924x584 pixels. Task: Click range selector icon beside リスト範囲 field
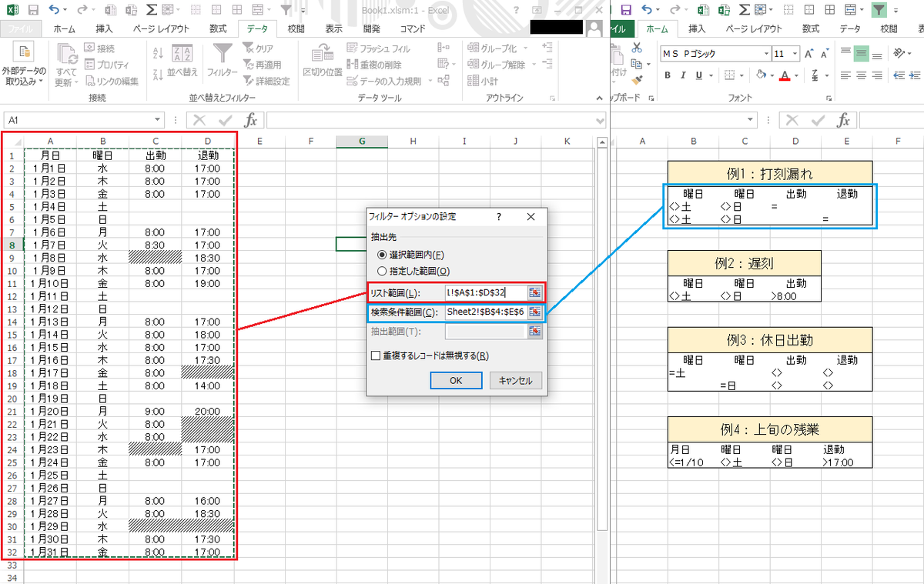pyautogui.click(x=535, y=292)
